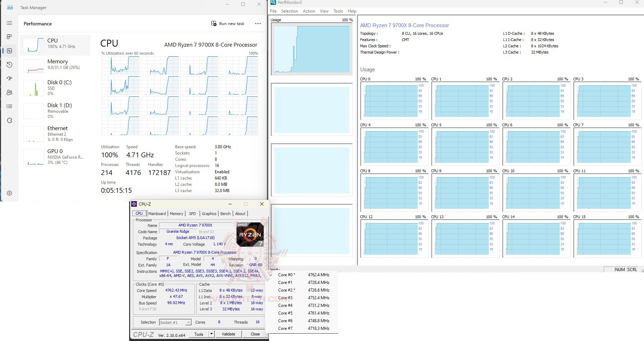Click the Code Name value Granite Ridge
The height and width of the screenshot is (341, 644).
[178, 231]
